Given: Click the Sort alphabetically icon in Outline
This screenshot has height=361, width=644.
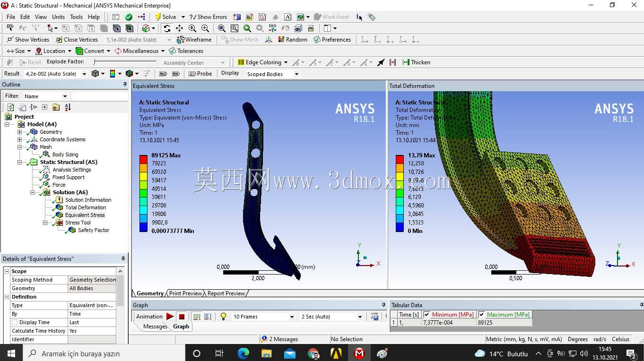Looking at the screenshot, I should click(67, 107).
